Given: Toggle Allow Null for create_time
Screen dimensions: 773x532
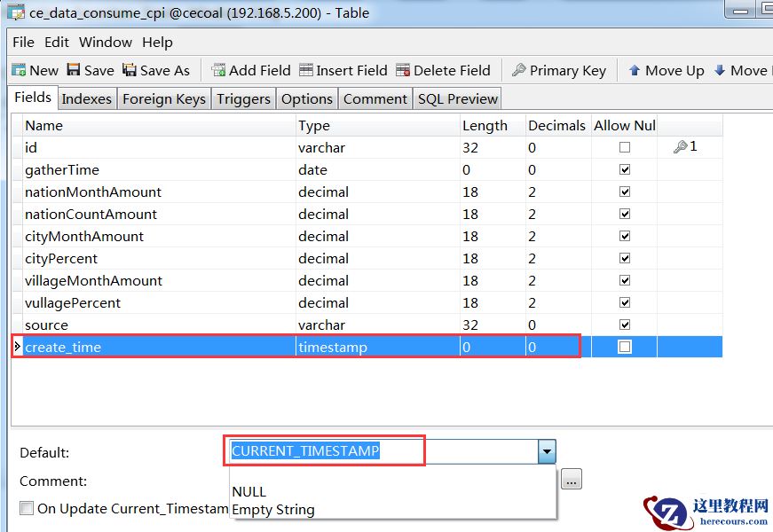Looking at the screenshot, I should coord(625,348).
